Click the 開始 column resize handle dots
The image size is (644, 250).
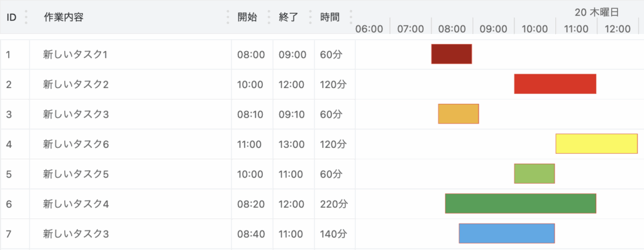pyautogui.click(x=269, y=17)
